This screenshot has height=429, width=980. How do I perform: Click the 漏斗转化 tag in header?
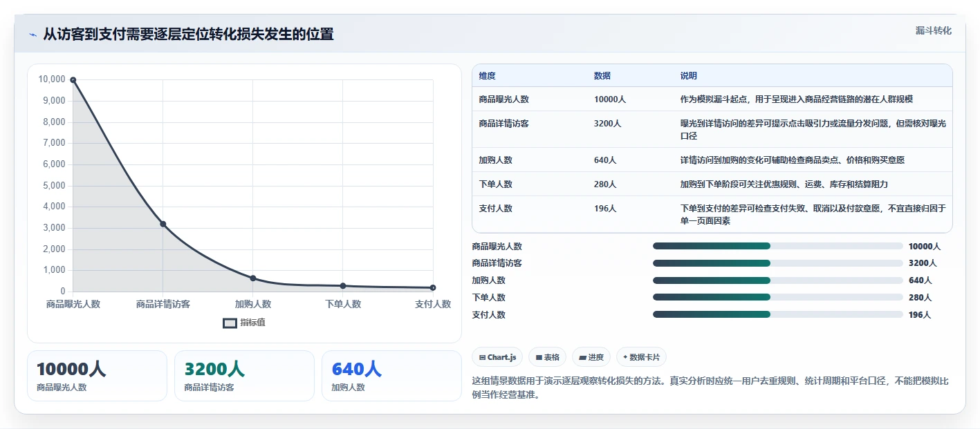point(933,30)
